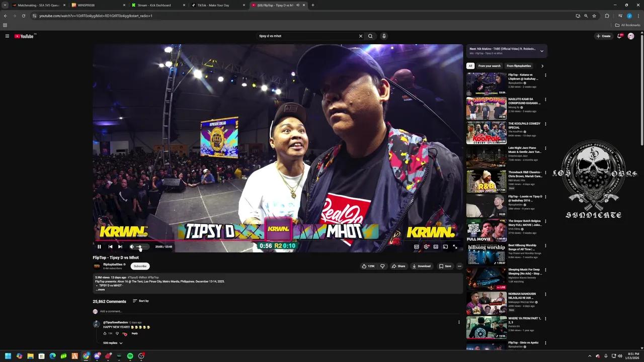644x362 pixels.
Task: Open Chrome extensions puzzle icon
Action: coord(607,16)
